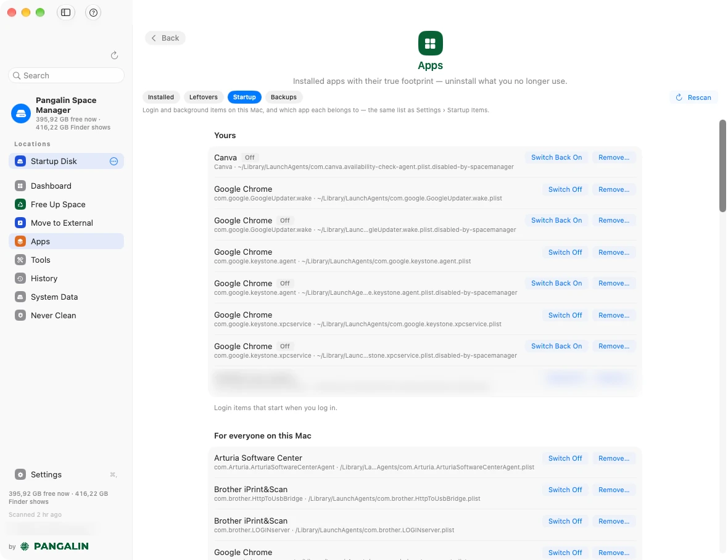The width and height of the screenshot is (728, 560).
Task: Open the History section
Action: tap(67, 278)
